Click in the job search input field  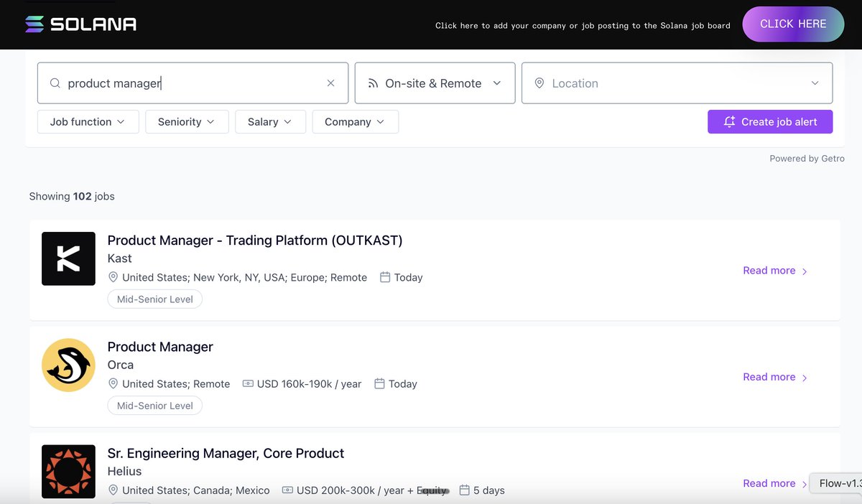point(193,83)
